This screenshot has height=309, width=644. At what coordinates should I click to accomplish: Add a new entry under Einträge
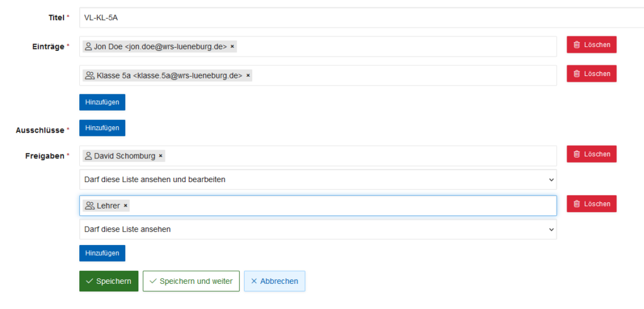tap(102, 102)
